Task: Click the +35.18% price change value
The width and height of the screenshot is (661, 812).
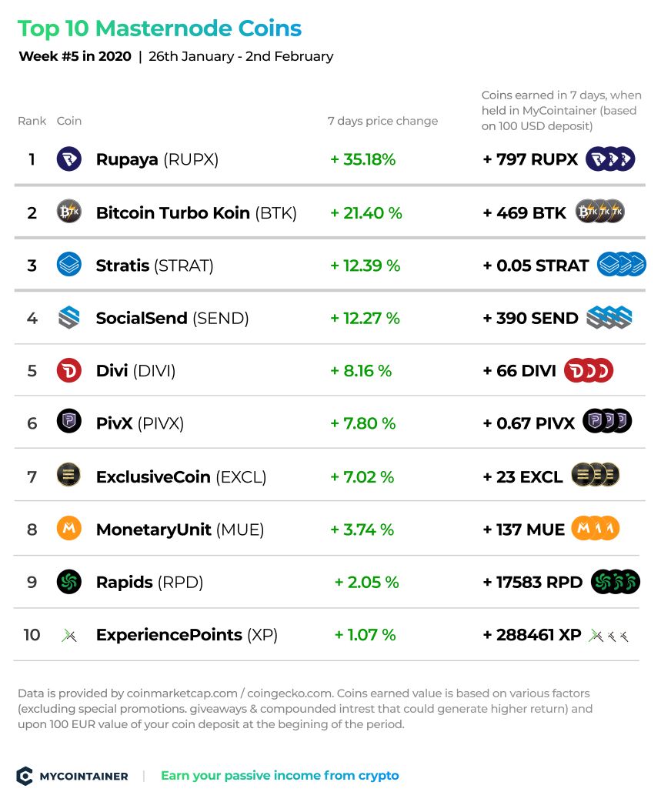Action: point(363,159)
